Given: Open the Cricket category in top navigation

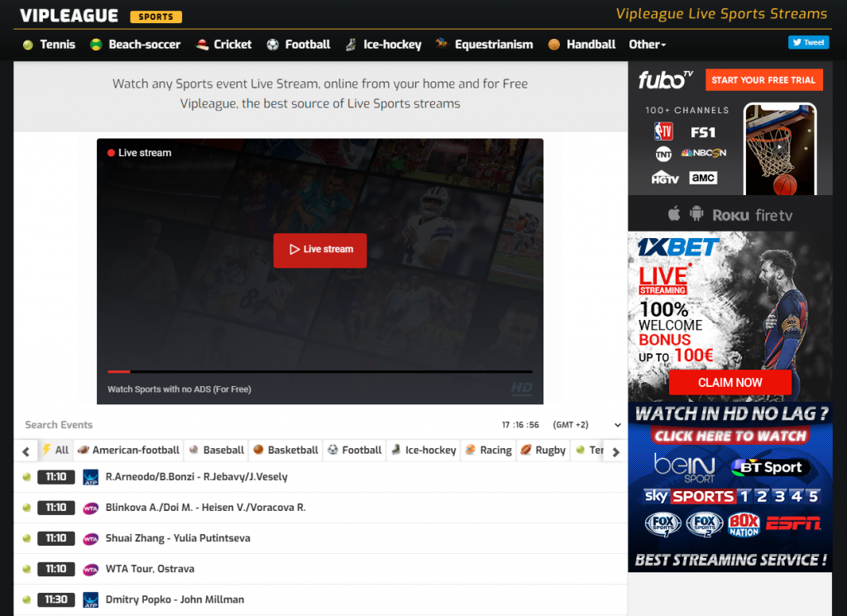Looking at the screenshot, I should [223, 45].
